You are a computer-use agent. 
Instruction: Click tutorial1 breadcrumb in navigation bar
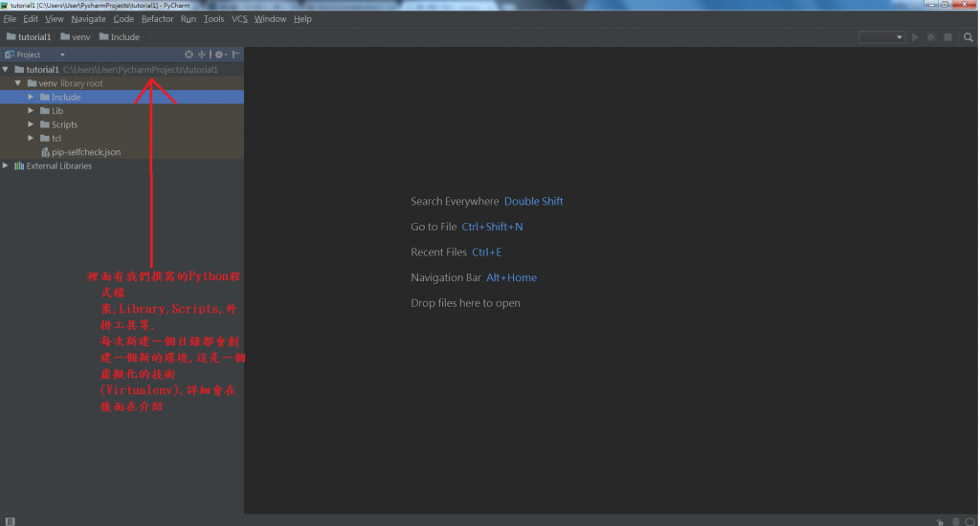[29, 37]
